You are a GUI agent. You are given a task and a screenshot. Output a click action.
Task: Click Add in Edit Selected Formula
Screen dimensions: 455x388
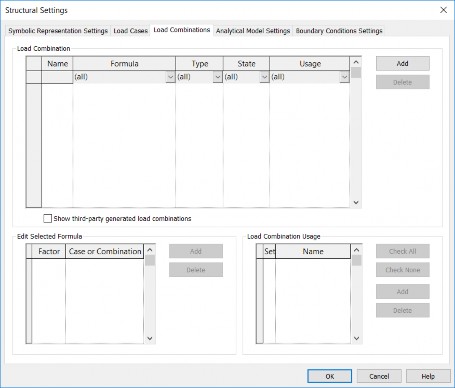point(196,251)
